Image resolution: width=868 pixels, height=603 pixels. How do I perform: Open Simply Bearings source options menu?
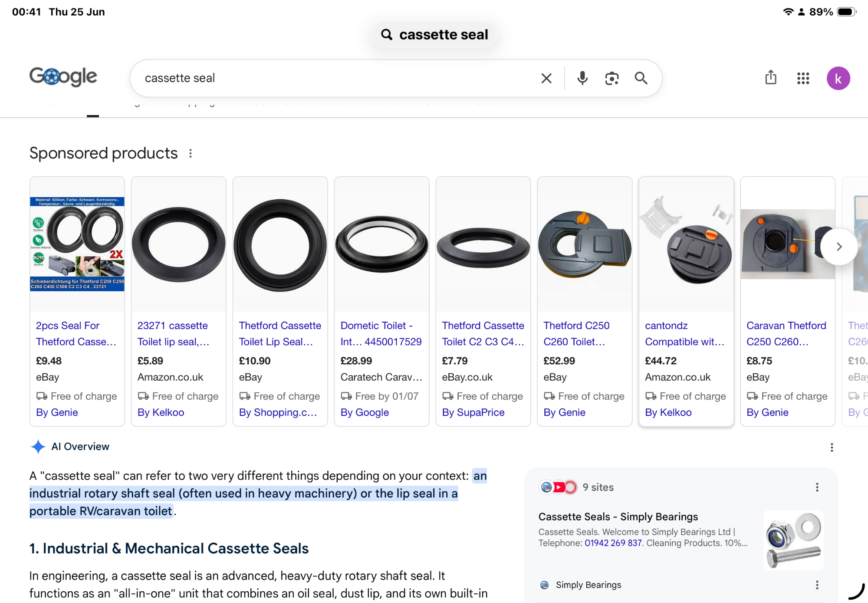coord(817,585)
